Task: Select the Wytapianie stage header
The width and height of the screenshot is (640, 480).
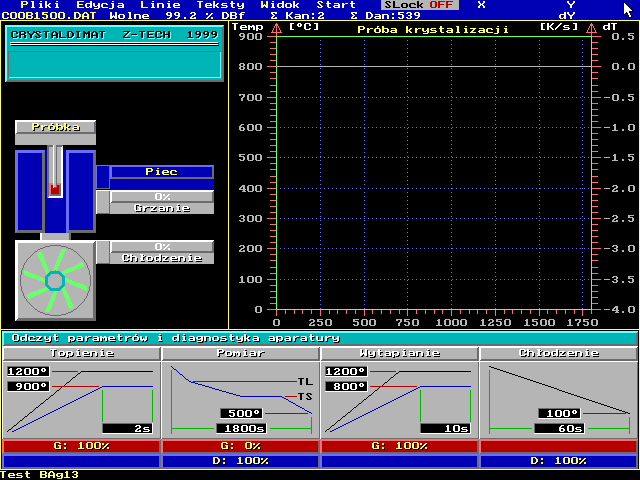Action: pos(400,353)
